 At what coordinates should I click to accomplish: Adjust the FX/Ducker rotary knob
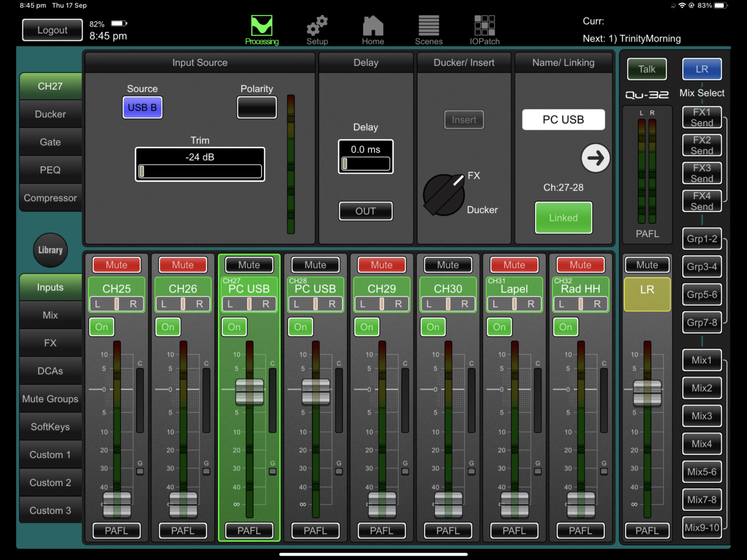(x=444, y=194)
